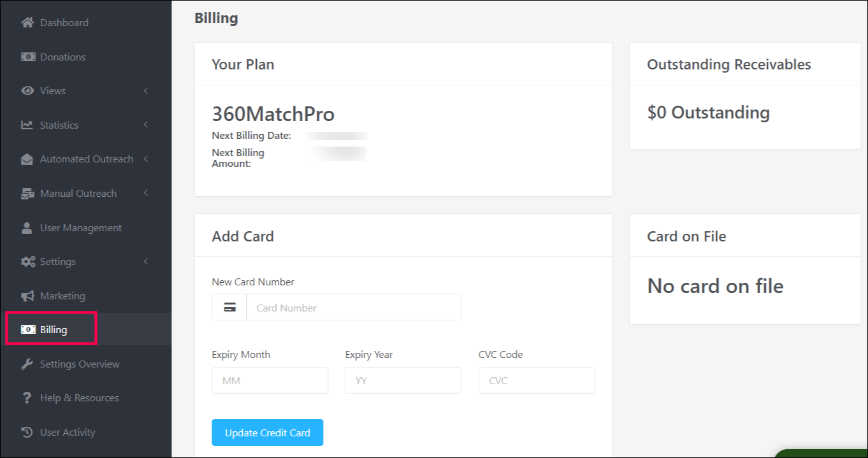The width and height of the screenshot is (868, 458).
Task: Click the Marketing megaphone icon
Action: tap(27, 296)
